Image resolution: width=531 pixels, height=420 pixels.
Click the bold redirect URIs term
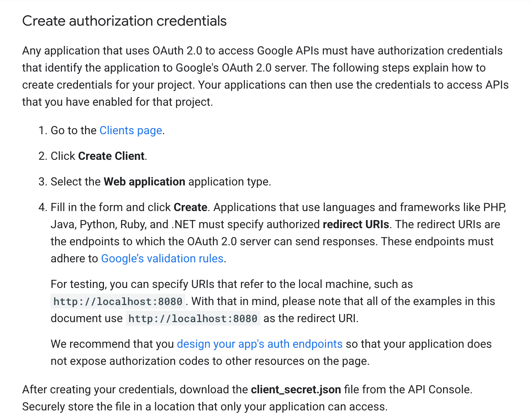pyautogui.click(x=356, y=224)
